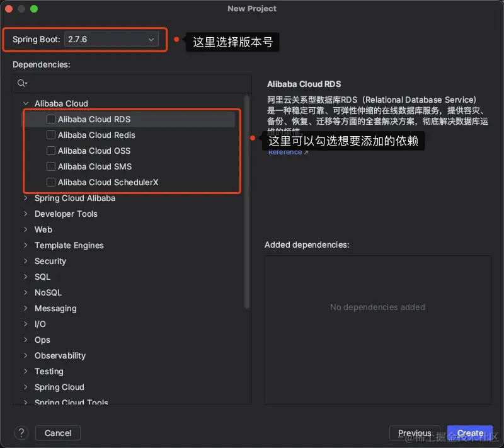The height and width of the screenshot is (448, 504).
Task: Select the Alibaba Cloud OSS label
Action: [x=94, y=151]
